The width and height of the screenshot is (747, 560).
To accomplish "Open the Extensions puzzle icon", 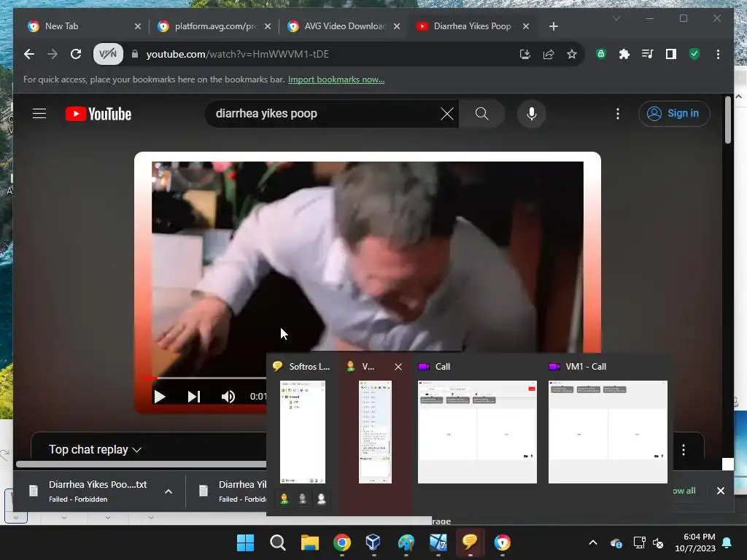I will point(624,54).
